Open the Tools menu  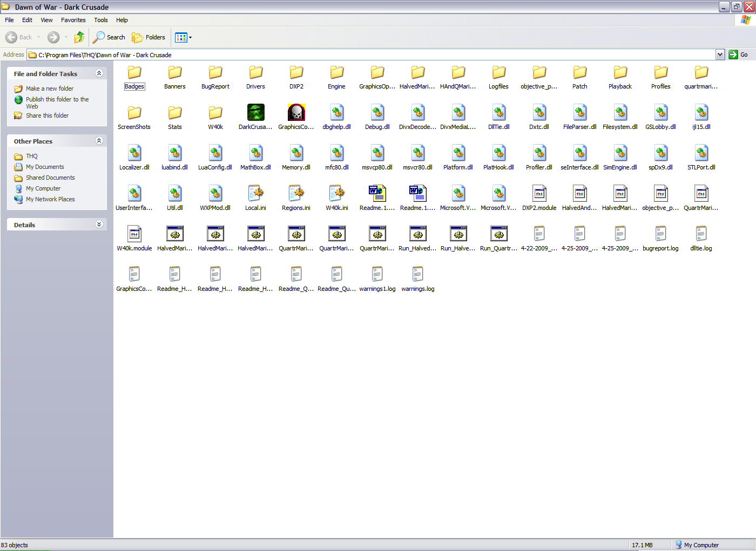(101, 20)
